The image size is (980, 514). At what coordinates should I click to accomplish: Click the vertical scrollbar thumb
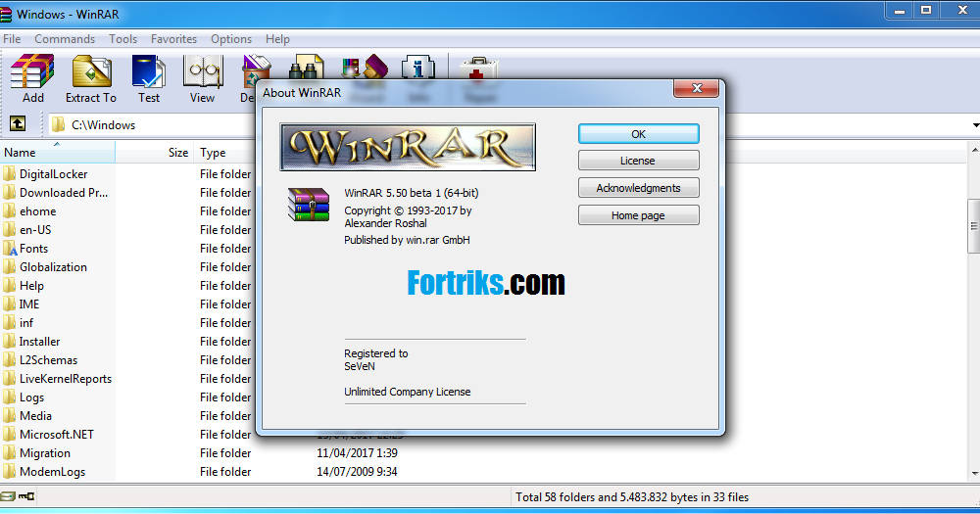coord(974,225)
